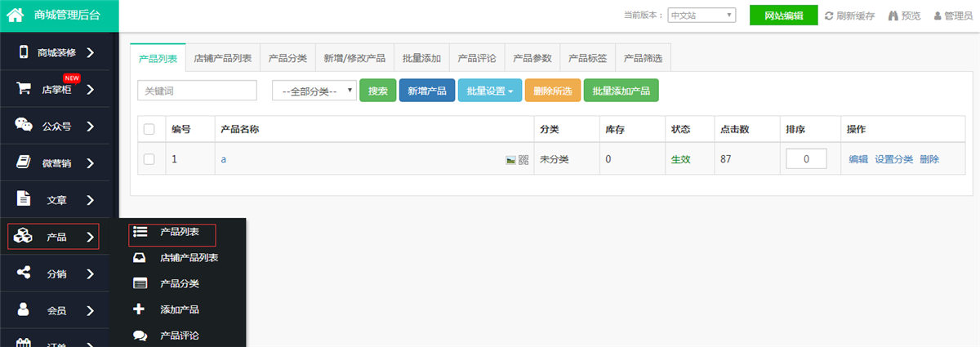980x347 pixels.
Task: Select 添加产品 in the submenu
Action: click(179, 309)
